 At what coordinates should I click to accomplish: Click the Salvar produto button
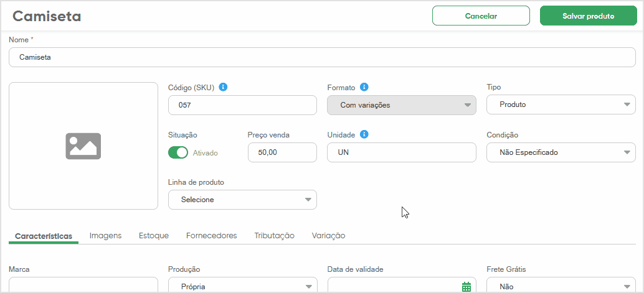(x=588, y=16)
